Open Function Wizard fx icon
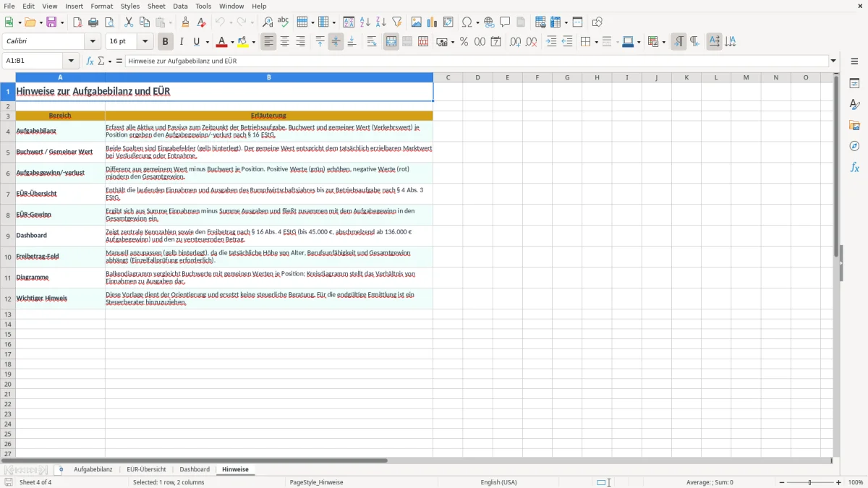This screenshot has height=488, width=868. tap(90, 61)
